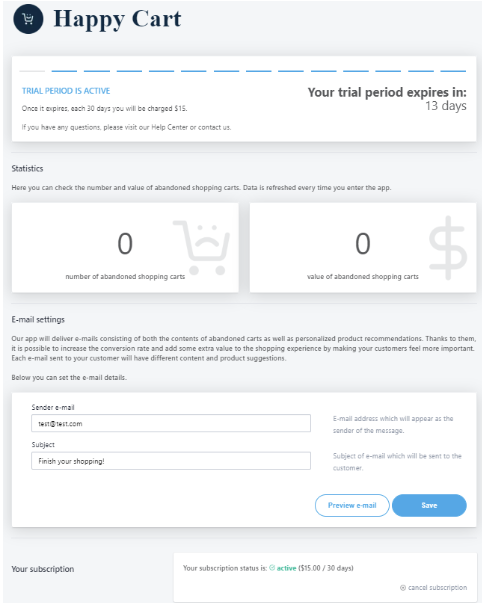Cancel the active subscription
This screenshot has width=482, height=608.
pyautogui.click(x=437, y=588)
